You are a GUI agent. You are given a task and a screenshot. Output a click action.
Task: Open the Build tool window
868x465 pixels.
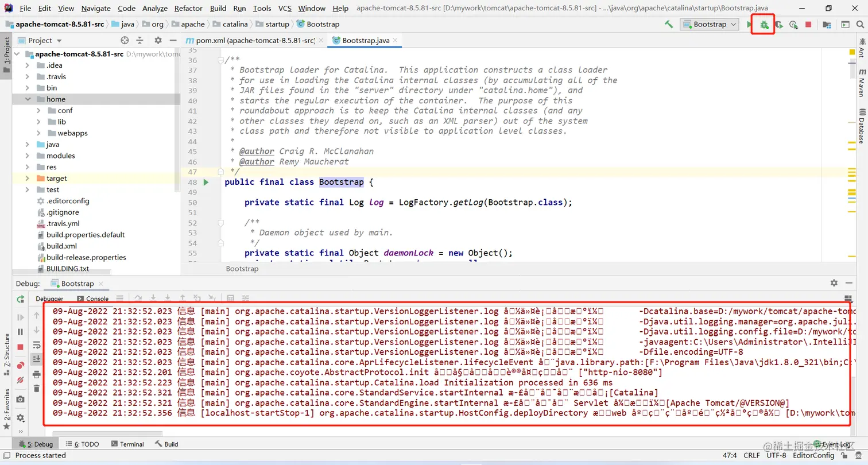[x=166, y=444]
